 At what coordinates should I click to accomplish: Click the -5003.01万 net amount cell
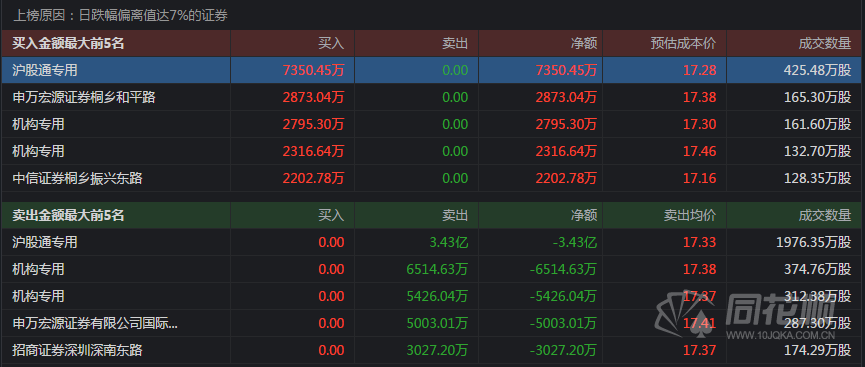click(563, 323)
